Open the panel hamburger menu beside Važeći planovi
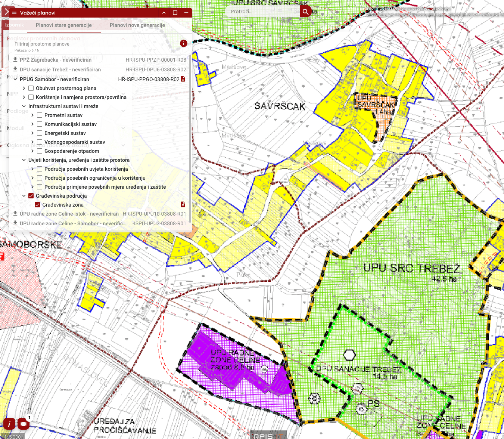 click(x=14, y=13)
